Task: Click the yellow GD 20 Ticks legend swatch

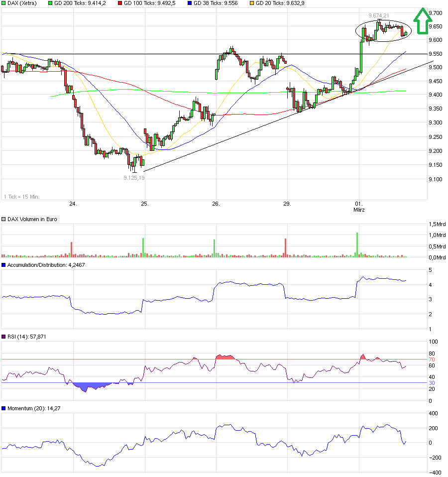Action: coord(252,3)
